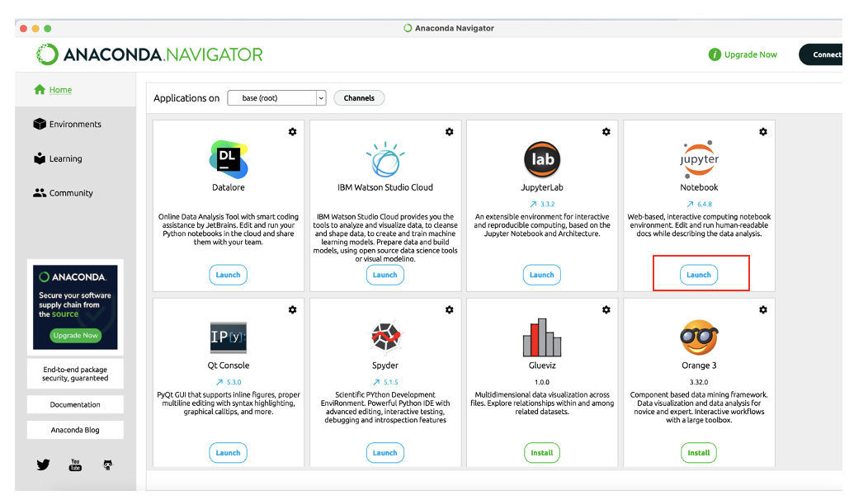868x500 pixels.
Task: Click Orange 3 version 3.32.0 text
Action: pos(699,382)
